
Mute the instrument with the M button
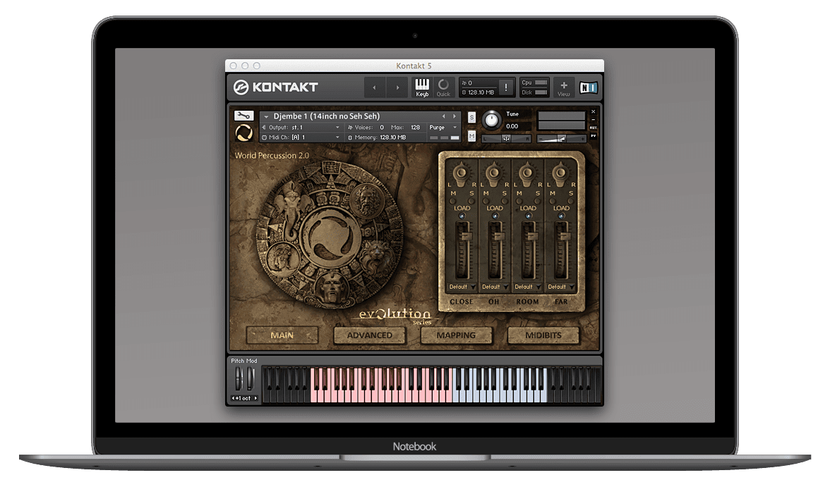coord(471,137)
